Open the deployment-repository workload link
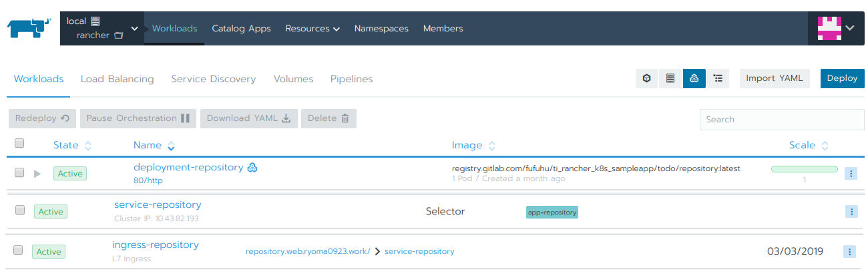This screenshot has height=274, width=868. (x=188, y=167)
